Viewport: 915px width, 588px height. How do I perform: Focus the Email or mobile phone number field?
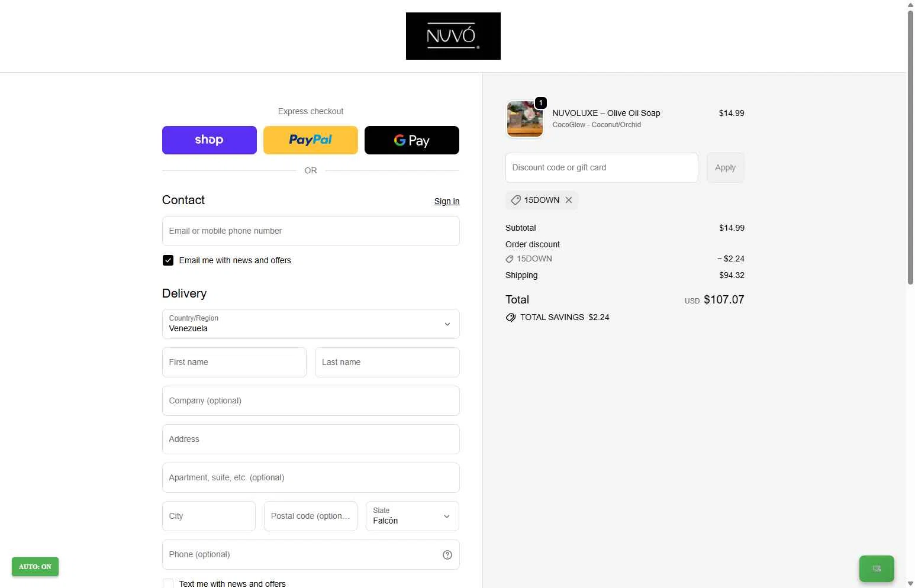311,231
